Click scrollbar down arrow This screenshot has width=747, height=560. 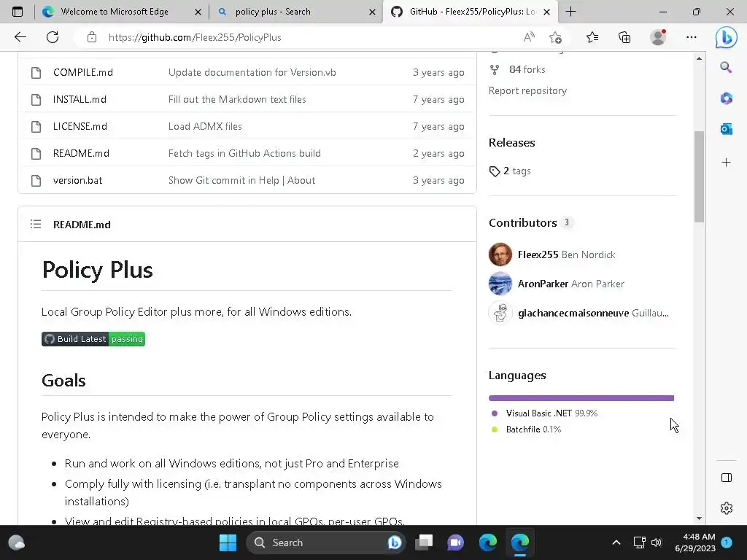click(x=699, y=518)
